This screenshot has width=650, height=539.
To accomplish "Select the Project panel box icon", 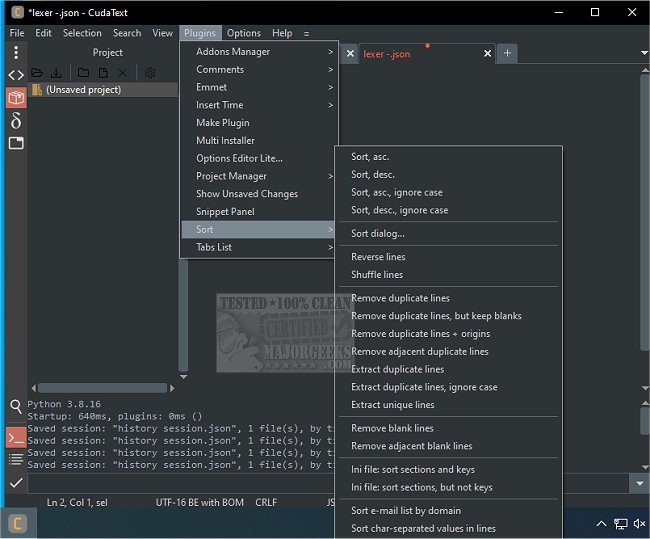I will 16,98.
